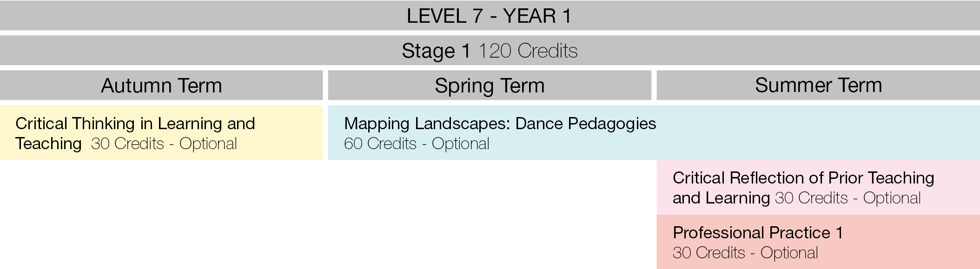
Task: Open Critical Thinking in Learning and Teaching module
Action: pyautogui.click(x=135, y=124)
